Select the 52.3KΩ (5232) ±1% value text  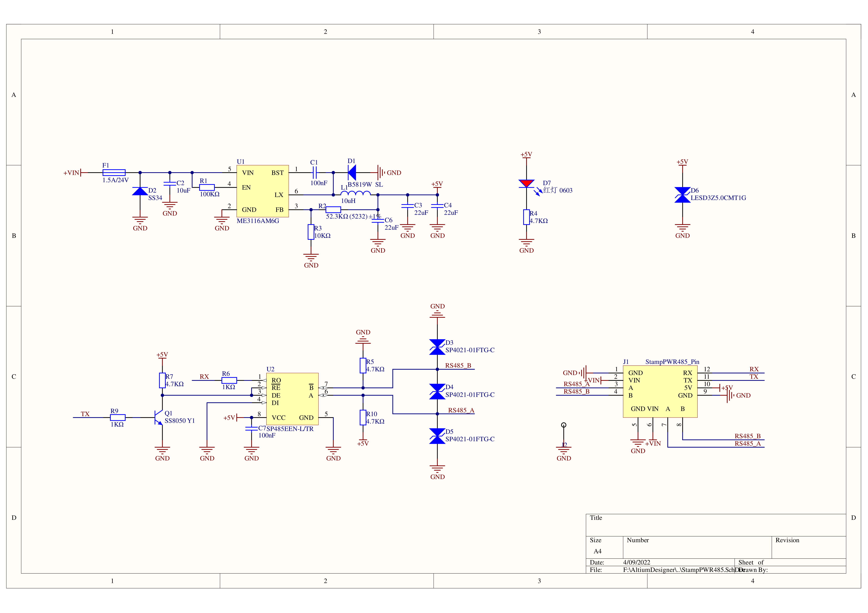point(353,217)
